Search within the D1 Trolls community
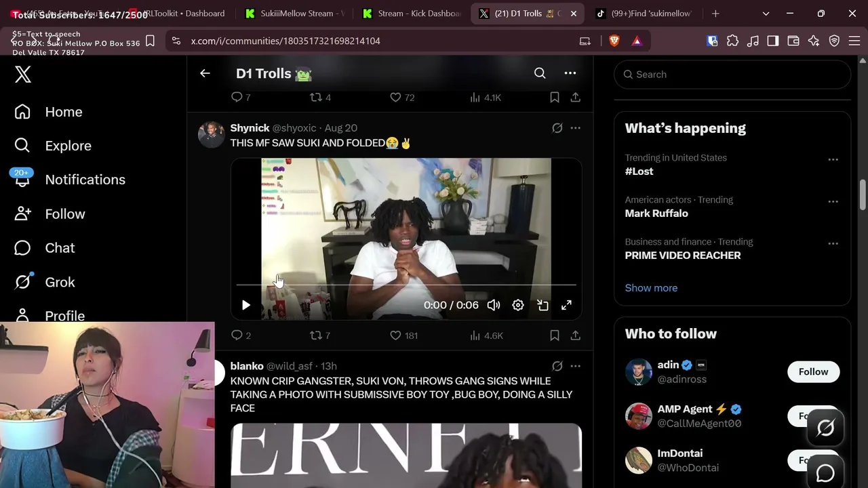This screenshot has height=488, width=868. point(540,73)
